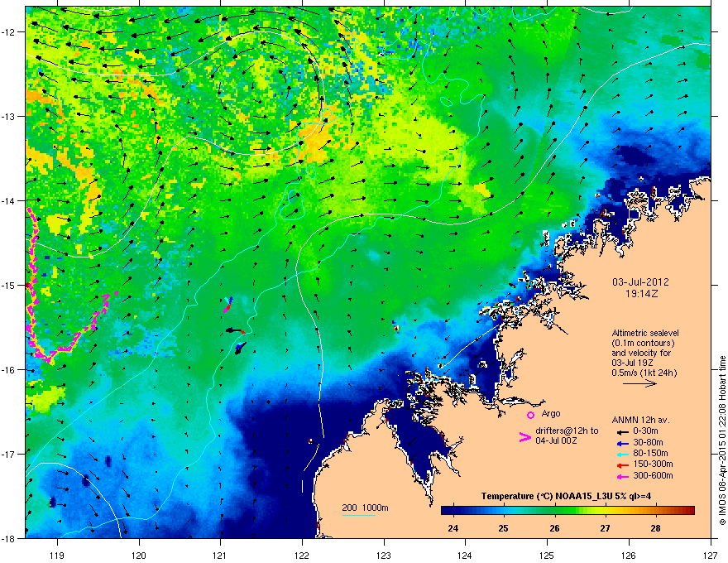Click the '0-30m' depth label
Screen dimensions: 728x563
(x=645, y=431)
